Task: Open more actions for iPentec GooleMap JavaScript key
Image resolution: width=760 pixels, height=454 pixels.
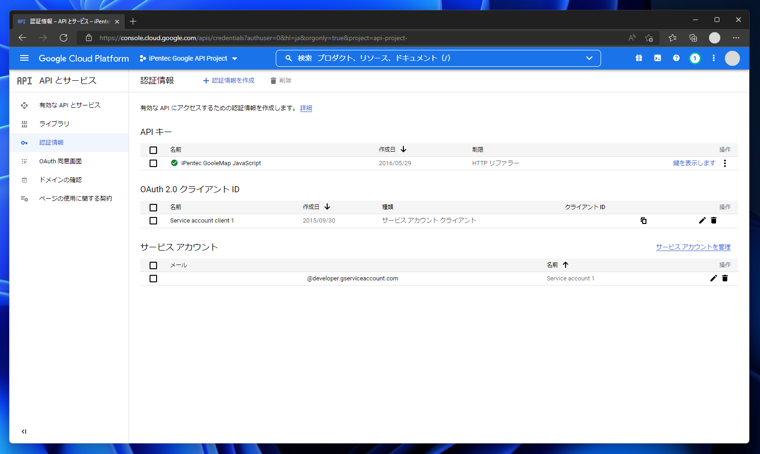Action: click(x=725, y=163)
